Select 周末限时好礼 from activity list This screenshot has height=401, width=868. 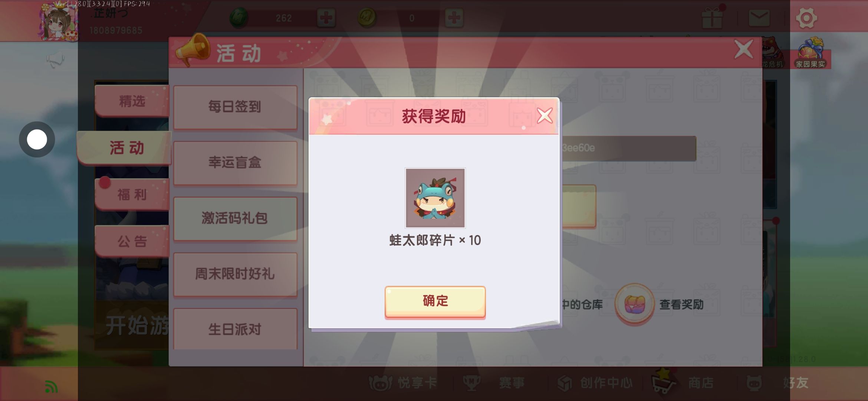pyautogui.click(x=235, y=274)
